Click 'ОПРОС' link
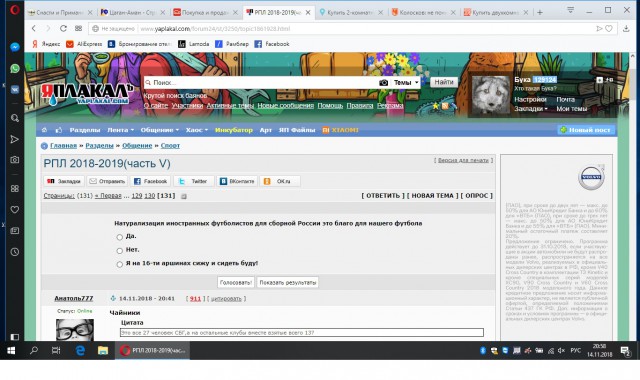The height and width of the screenshot is (380, 640). [x=477, y=196]
